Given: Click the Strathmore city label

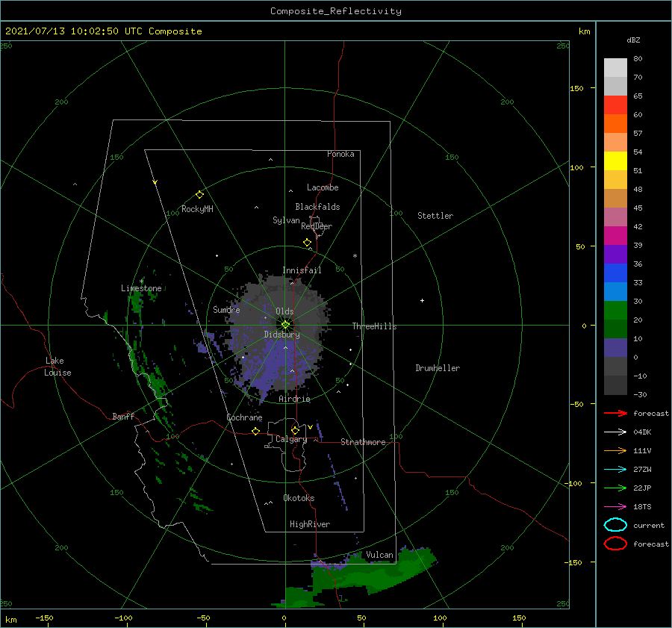Looking at the screenshot, I should pyautogui.click(x=363, y=442).
